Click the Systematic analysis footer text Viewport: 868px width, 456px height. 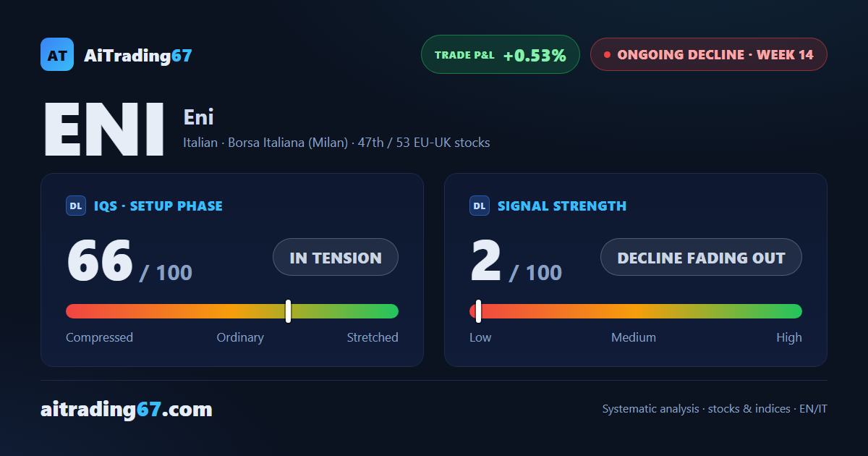[715, 409]
